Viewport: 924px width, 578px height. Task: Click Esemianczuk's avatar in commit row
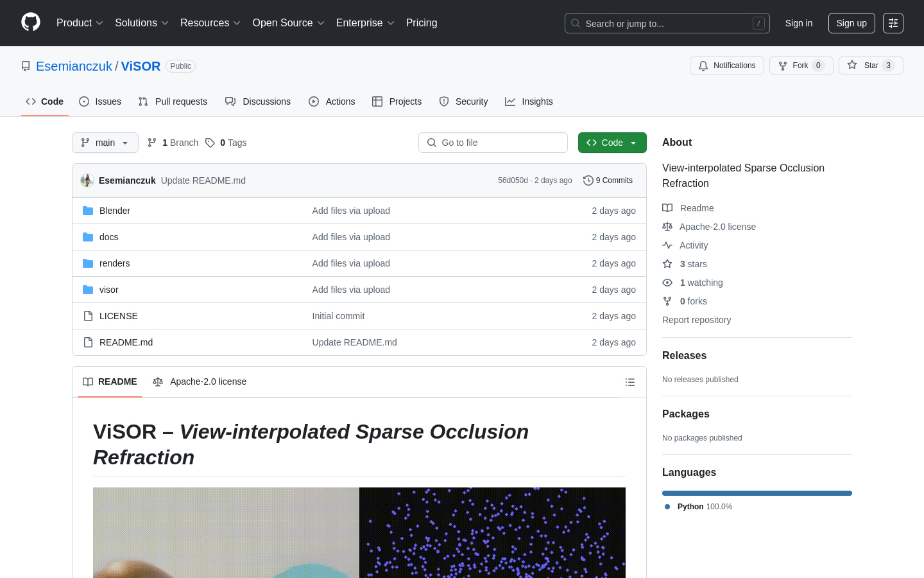tap(87, 180)
